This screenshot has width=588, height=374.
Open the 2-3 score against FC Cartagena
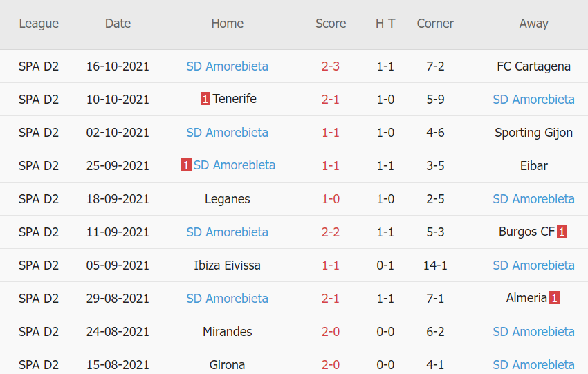[331, 66]
